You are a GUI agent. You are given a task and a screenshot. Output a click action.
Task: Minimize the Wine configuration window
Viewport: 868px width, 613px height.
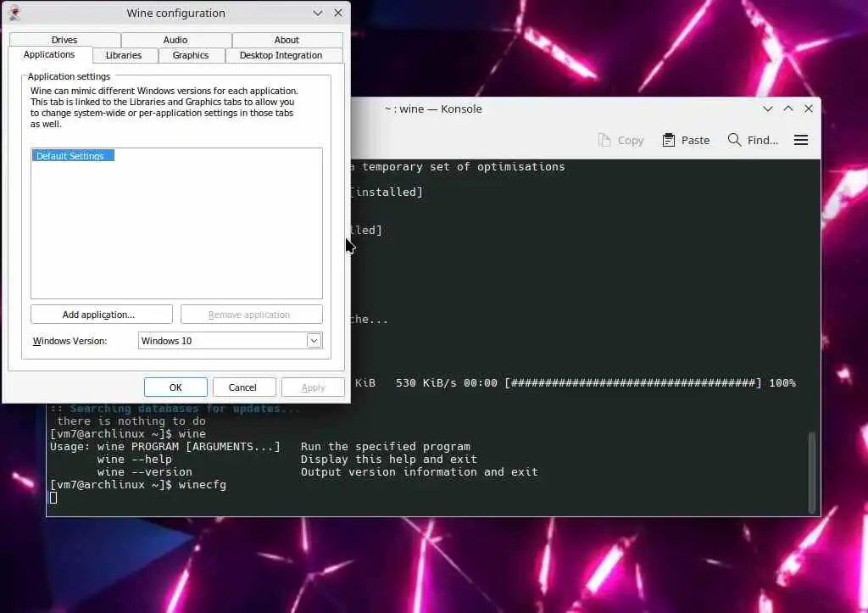click(x=318, y=13)
